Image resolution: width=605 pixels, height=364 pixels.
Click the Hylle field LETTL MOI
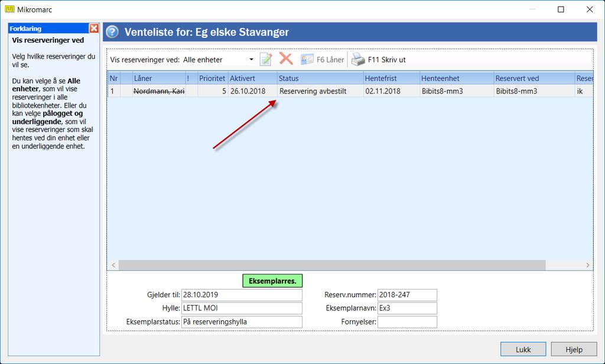click(242, 308)
